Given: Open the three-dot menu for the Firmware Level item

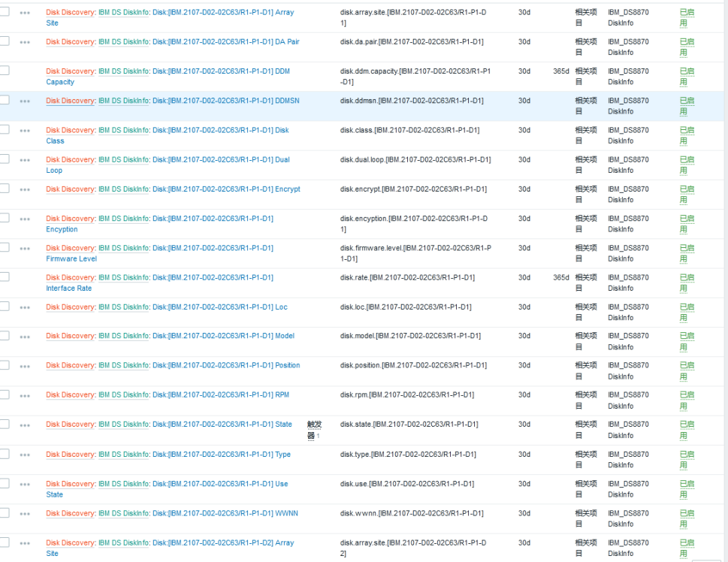Looking at the screenshot, I should pos(25,249).
